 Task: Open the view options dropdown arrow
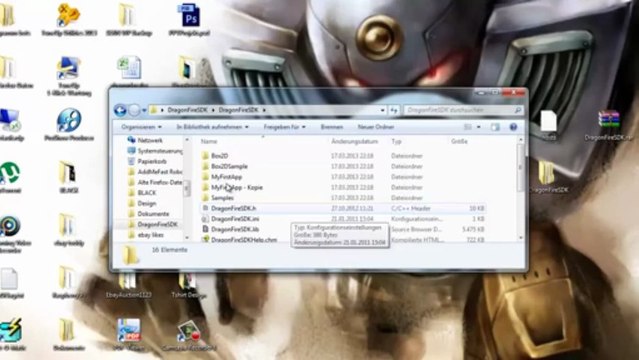pyautogui.click(x=478, y=127)
